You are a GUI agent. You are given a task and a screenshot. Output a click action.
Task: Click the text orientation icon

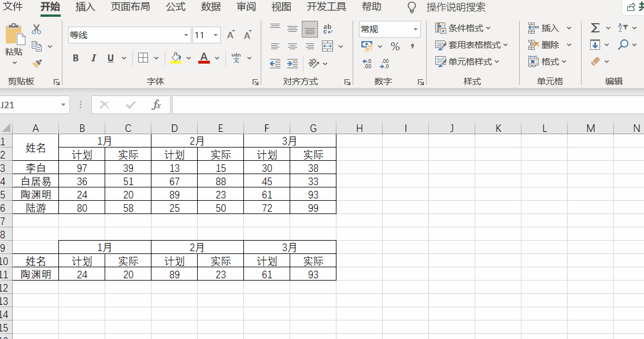[314, 63]
